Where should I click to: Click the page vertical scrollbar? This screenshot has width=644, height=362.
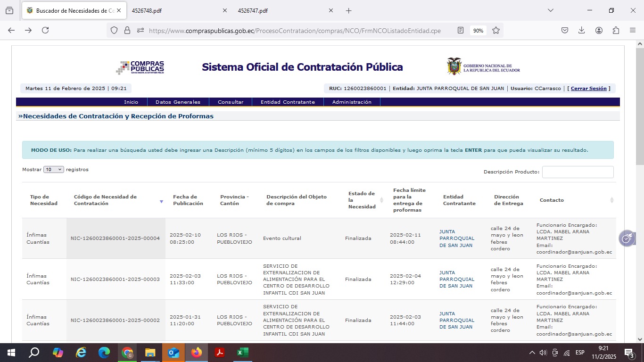pyautogui.click(x=640, y=189)
